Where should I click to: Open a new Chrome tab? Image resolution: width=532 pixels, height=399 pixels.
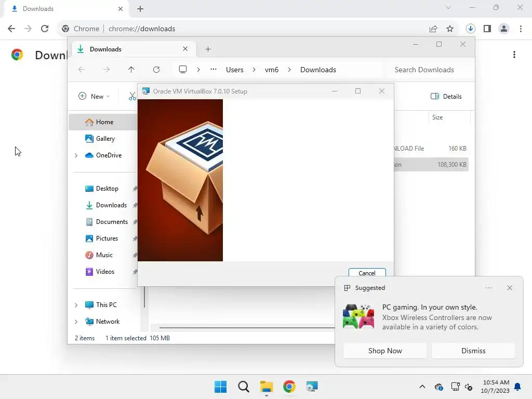tap(140, 9)
